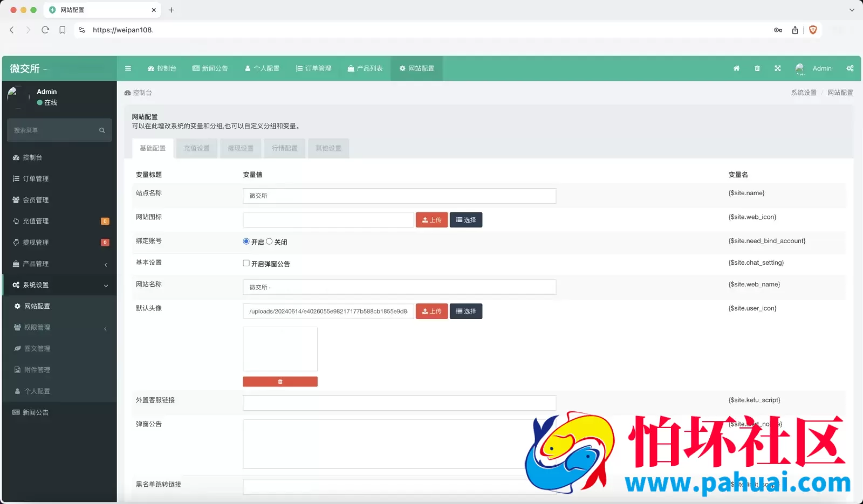The width and height of the screenshot is (863, 504).
Task: Close the 网站配置 browser tab
Action: [x=154, y=10]
